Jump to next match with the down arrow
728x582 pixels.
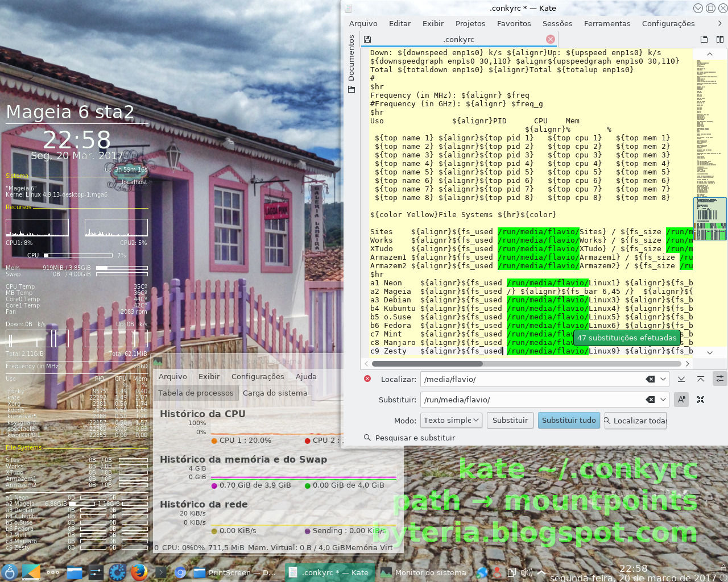click(x=681, y=379)
